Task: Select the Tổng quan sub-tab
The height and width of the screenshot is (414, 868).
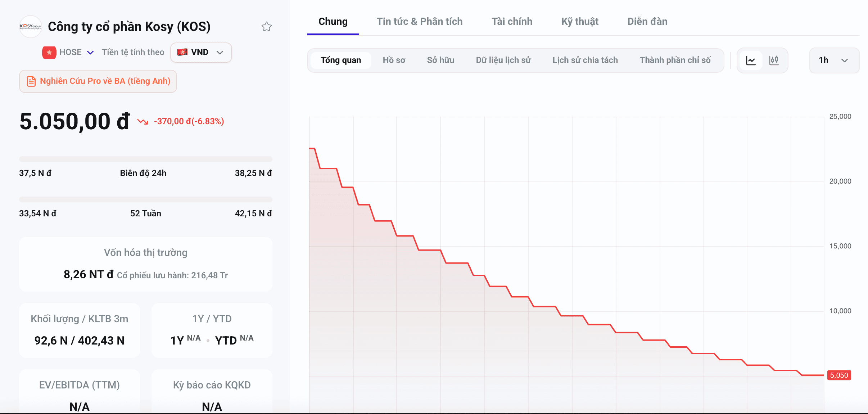Action: pyautogui.click(x=341, y=60)
